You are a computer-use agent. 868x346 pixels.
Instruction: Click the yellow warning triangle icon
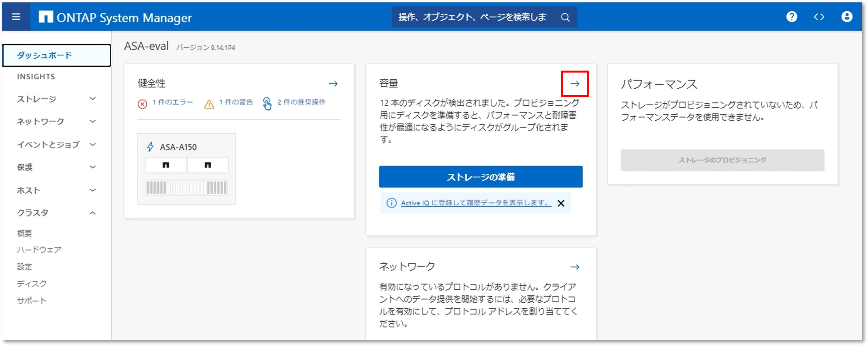click(209, 104)
